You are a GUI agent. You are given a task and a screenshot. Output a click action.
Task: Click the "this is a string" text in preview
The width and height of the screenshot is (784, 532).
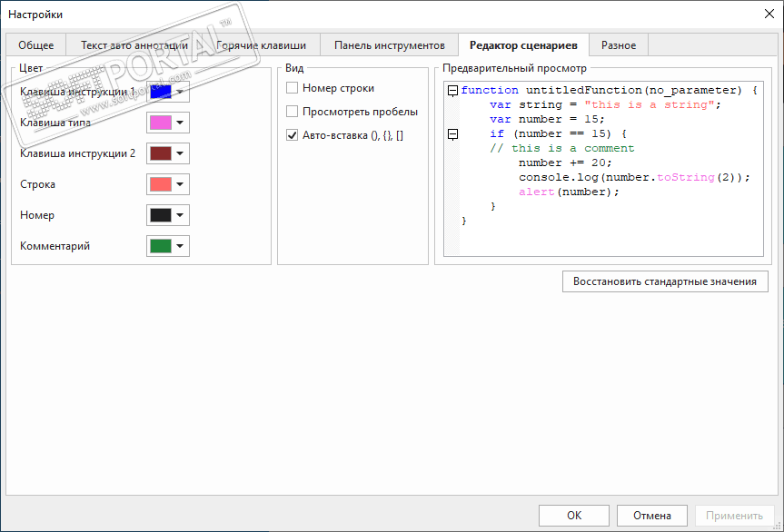point(649,105)
